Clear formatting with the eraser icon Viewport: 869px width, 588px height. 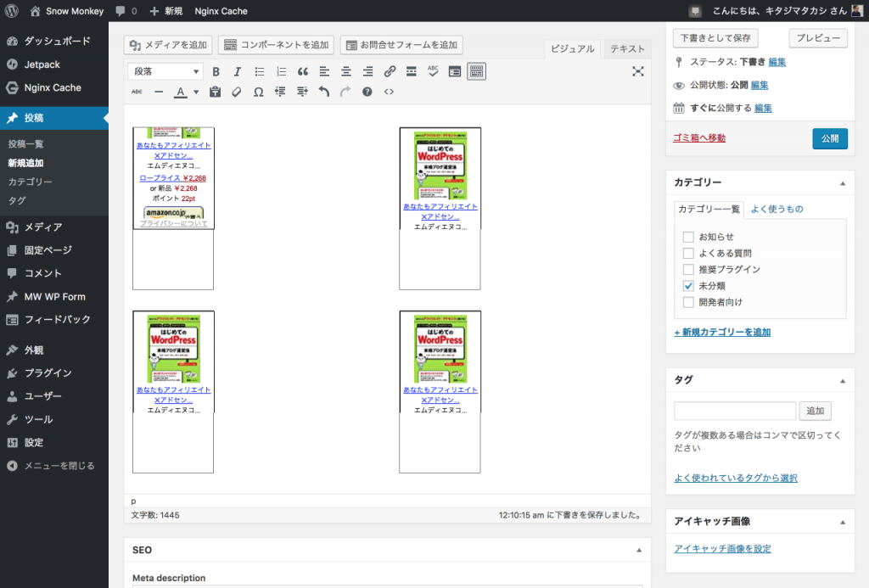tap(237, 92)
